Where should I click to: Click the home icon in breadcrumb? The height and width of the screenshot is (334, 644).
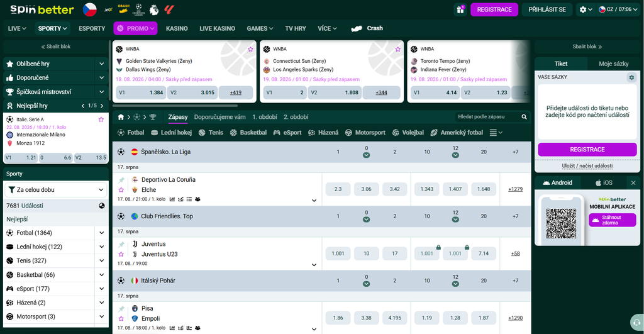121,117
